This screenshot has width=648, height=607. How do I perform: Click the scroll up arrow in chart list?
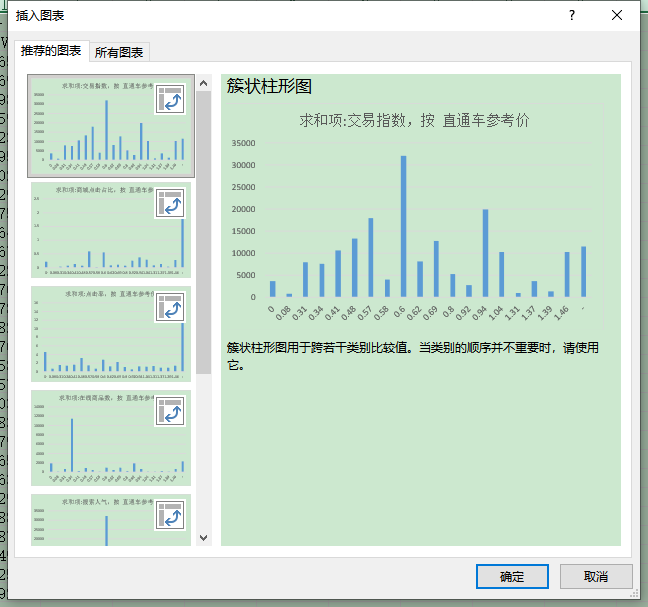coord(204,82)
